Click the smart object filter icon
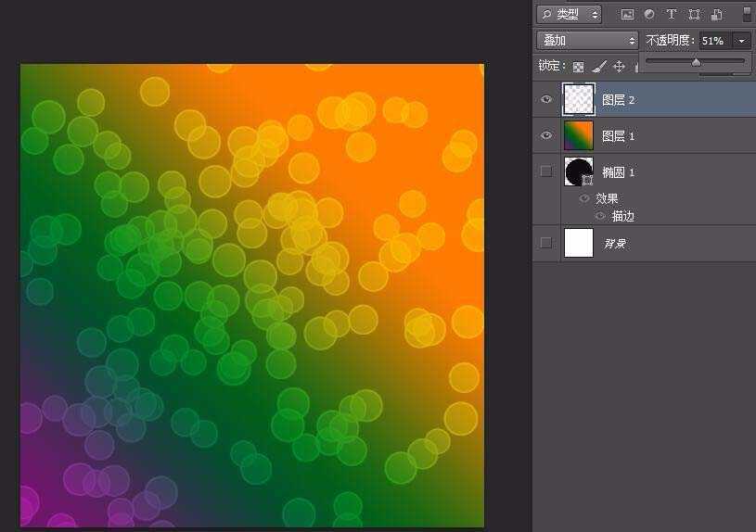756x532 pixels. [x=717, y=15]
